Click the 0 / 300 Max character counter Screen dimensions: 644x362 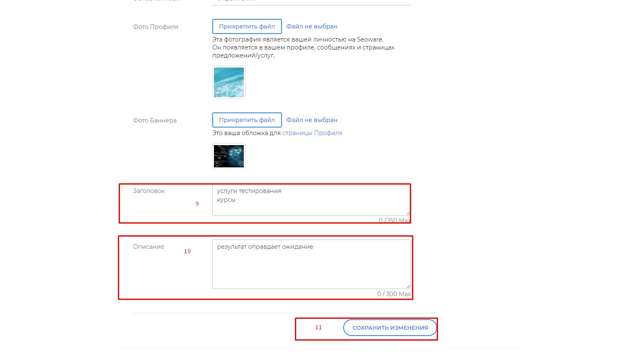(x=394, y=294)
